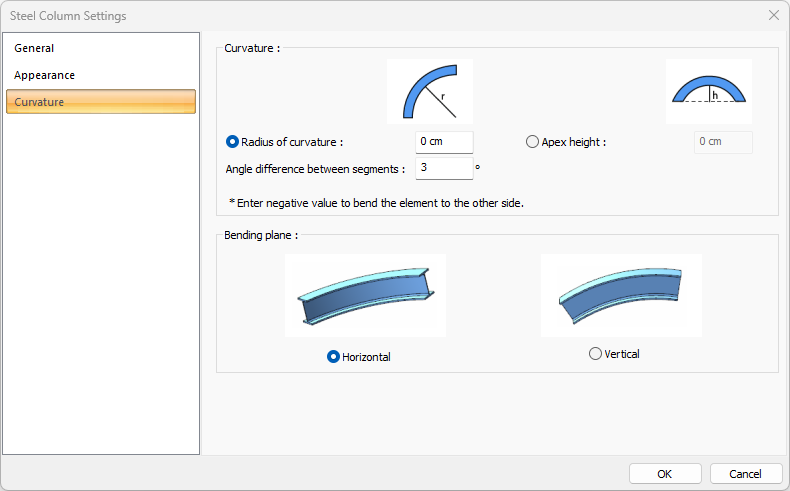
Task: Click the Steel Column Settings title bar
Action: (x=300, y=16)
